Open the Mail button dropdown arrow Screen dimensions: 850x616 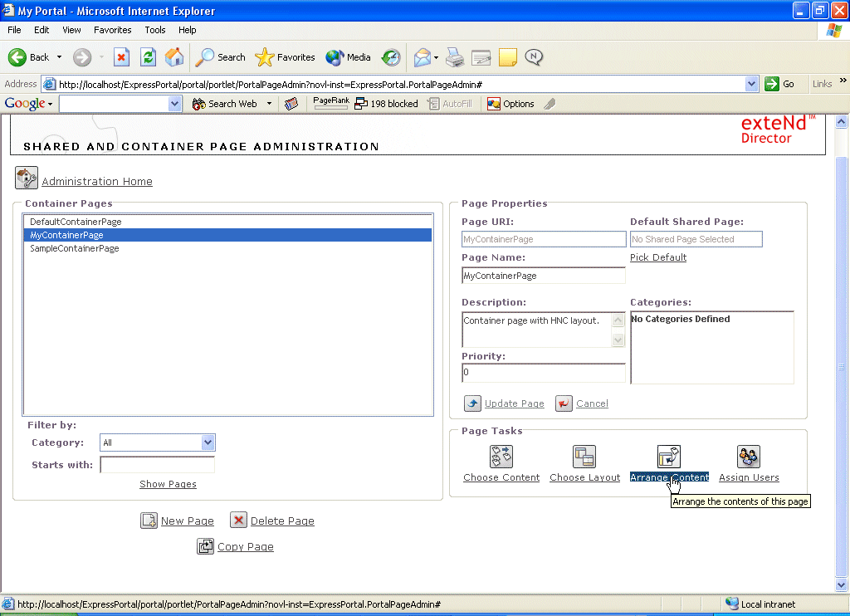[436, 57]
